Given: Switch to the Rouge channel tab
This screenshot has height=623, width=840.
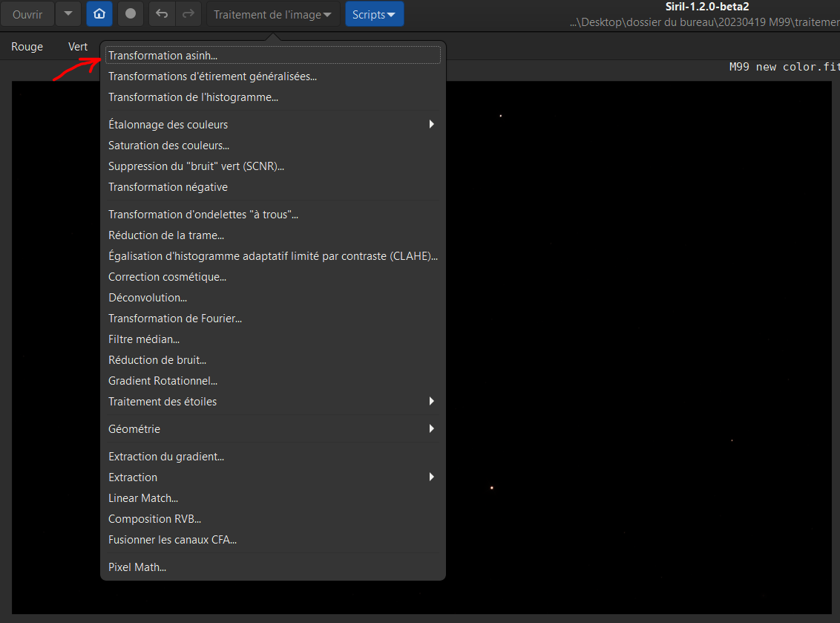Looking at the screenshot, I should coord(27,47).
